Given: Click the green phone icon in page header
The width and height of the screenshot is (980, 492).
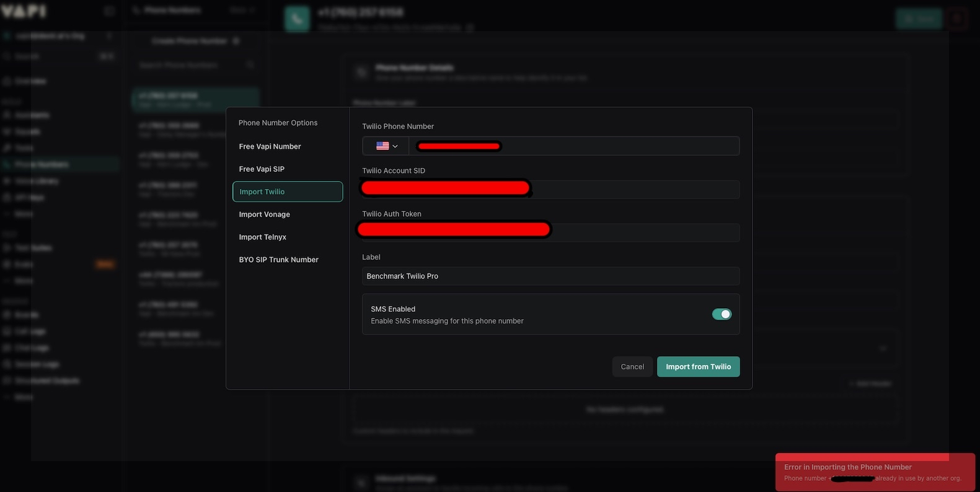Looking at the screenshot, I should point(297,19).
